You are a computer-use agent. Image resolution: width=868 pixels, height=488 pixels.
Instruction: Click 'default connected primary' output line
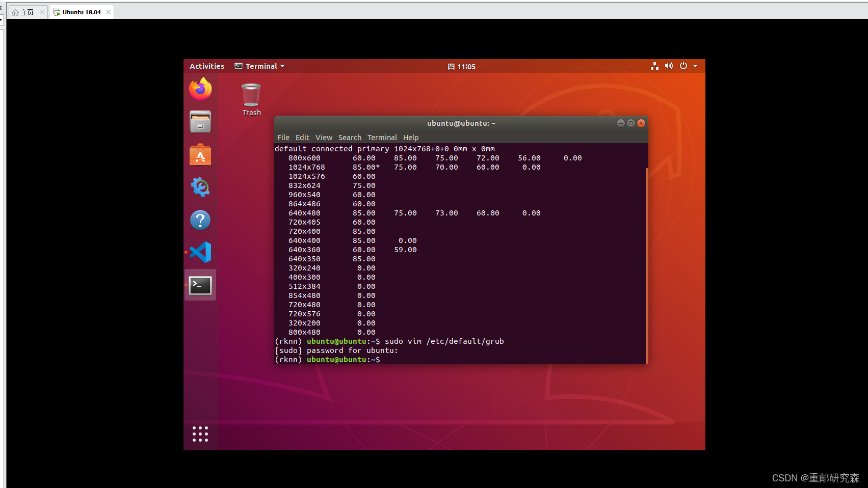tap(385, 149)
